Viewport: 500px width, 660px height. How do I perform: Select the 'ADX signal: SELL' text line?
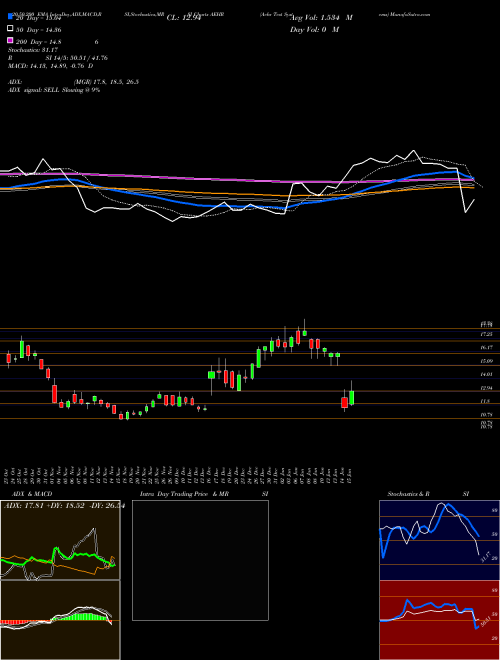pyautogui.click(x=54, y=90)
